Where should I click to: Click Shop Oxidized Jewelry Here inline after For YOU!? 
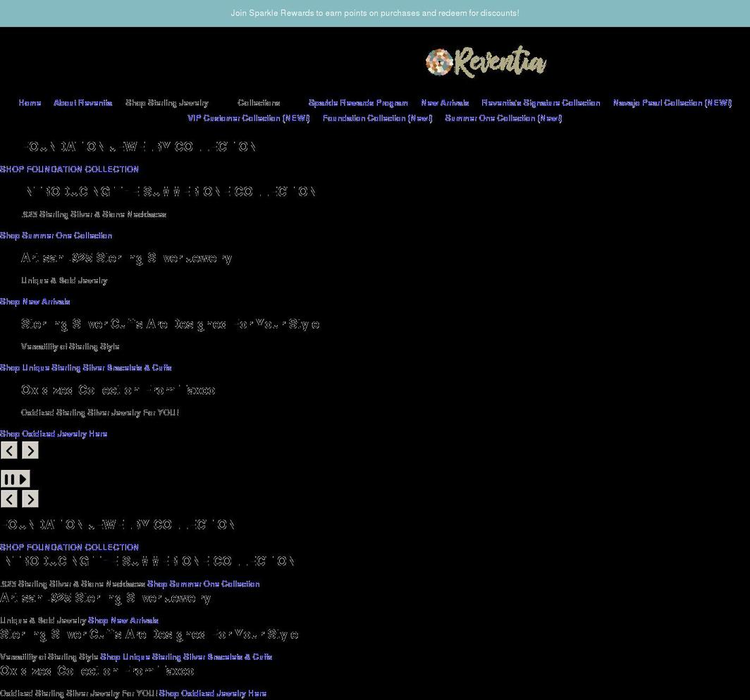(x=212, y=693)
